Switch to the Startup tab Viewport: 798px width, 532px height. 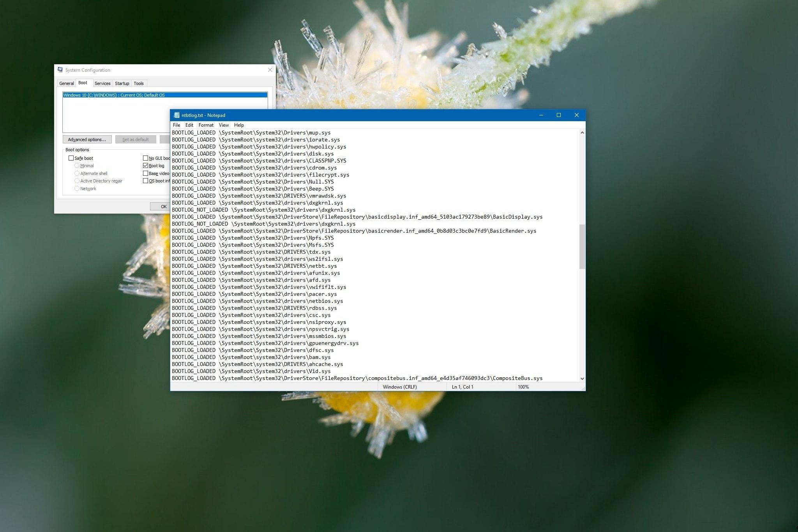[122, 83]
